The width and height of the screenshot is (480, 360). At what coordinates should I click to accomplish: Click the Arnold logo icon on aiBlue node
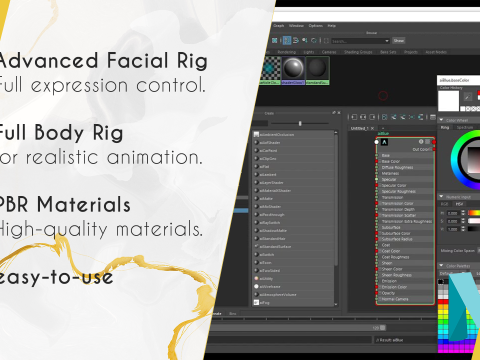tap(384, 142)
